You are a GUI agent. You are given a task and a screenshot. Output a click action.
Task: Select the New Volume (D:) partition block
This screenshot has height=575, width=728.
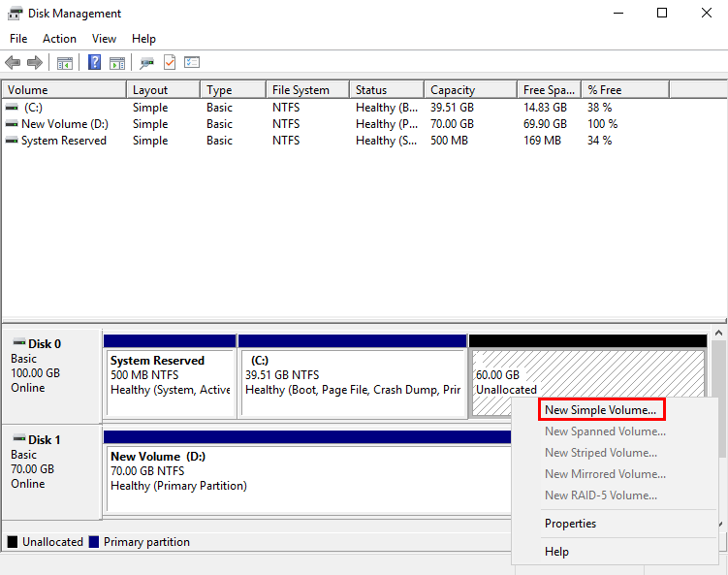point(307,471)
